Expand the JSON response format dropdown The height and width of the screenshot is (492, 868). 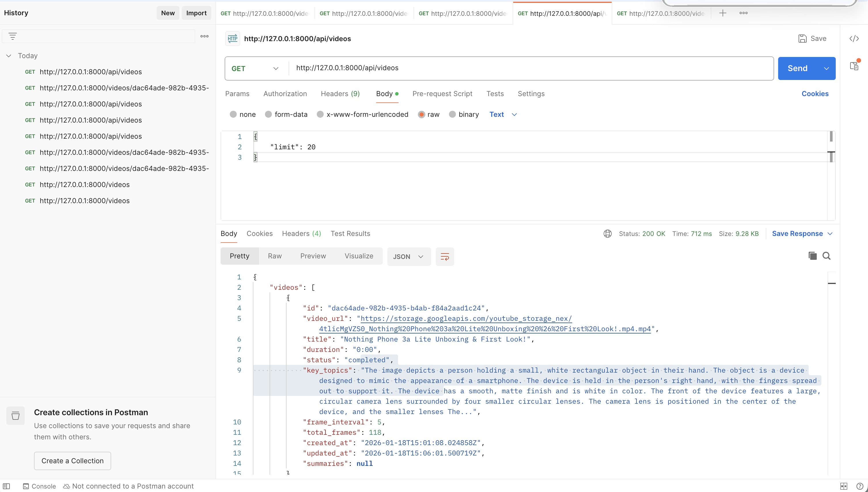408,256
